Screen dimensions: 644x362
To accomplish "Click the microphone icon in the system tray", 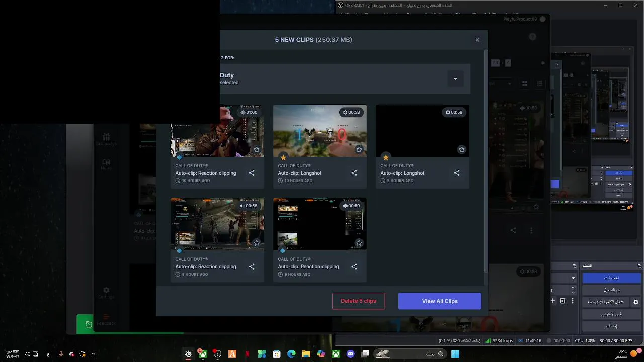I will [x=61, y=354].
